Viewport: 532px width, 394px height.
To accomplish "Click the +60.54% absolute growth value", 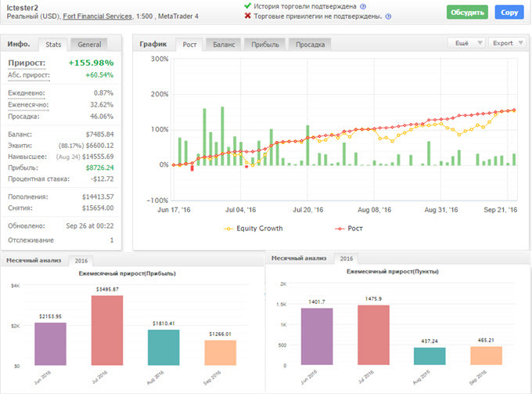I will [x=99, y=75].
